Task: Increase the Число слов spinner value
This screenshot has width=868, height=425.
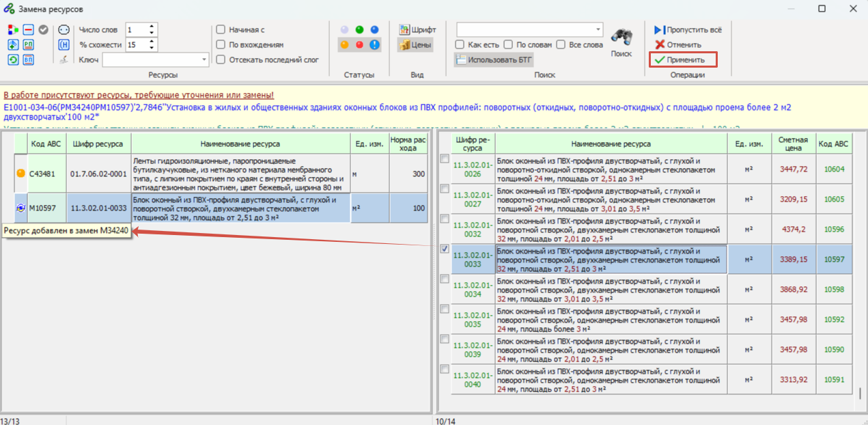Action: [151, 27]
